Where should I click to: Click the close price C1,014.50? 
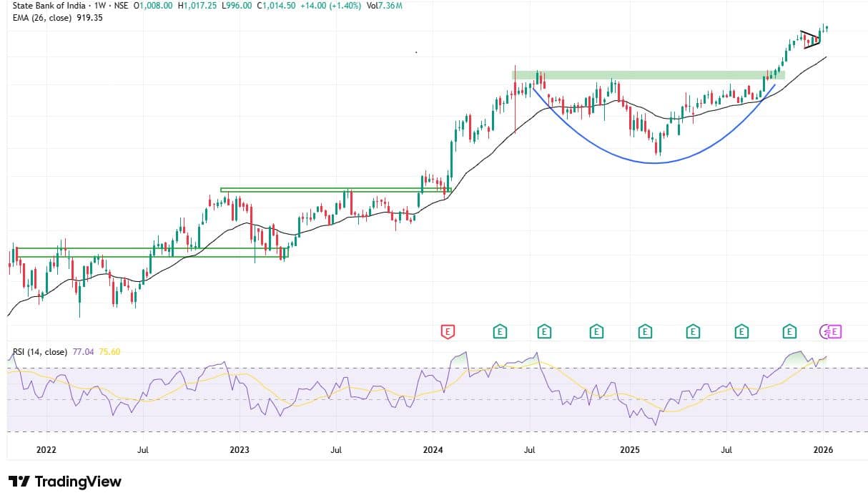pyautogui.click(x=276, y=6)
